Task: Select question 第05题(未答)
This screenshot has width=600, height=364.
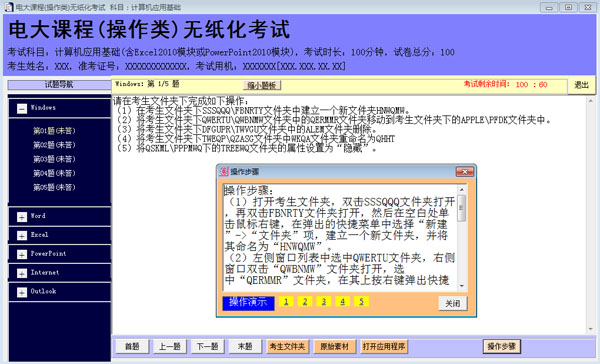Action: point(54,188)
